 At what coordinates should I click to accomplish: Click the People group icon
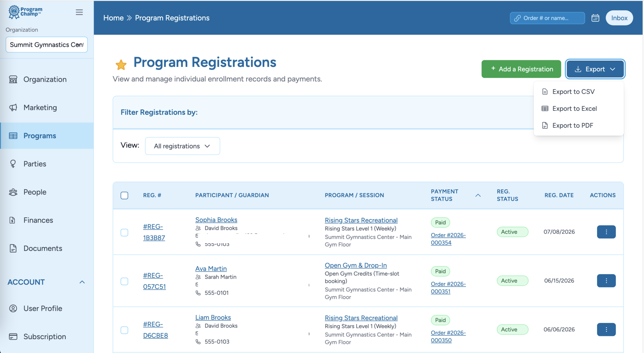13,192
